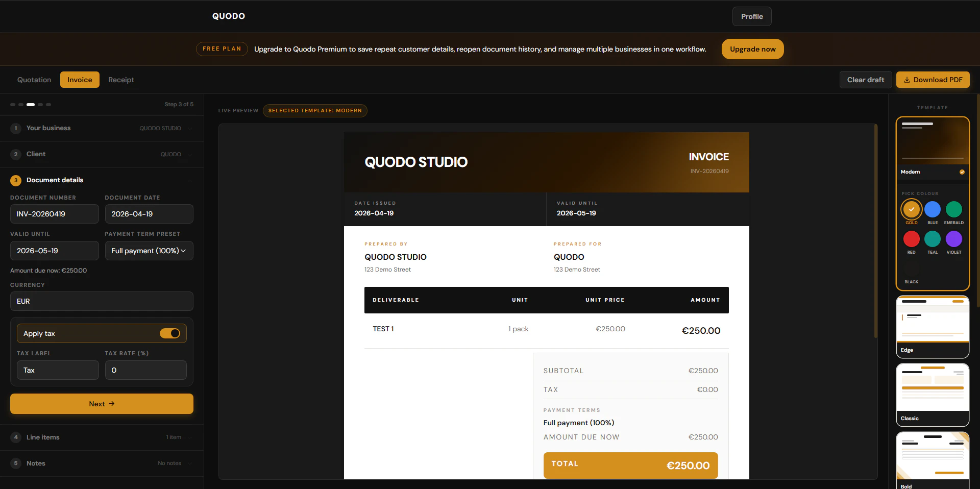
Task: Click the TOTAL €250.00 bar in preview
Action: click(x=630, y=465)
